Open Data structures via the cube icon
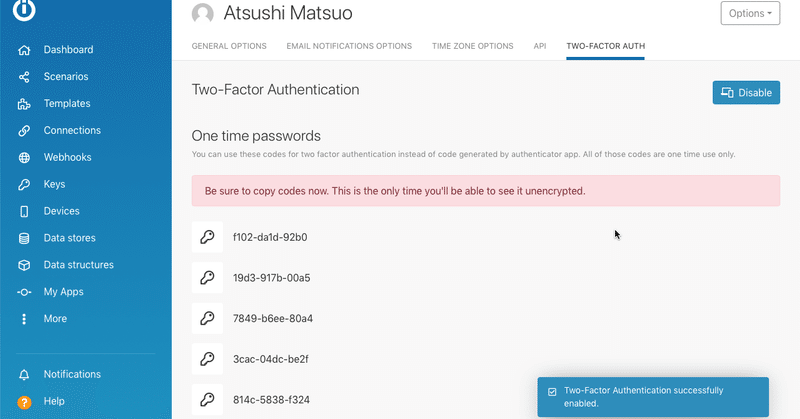 24,265
